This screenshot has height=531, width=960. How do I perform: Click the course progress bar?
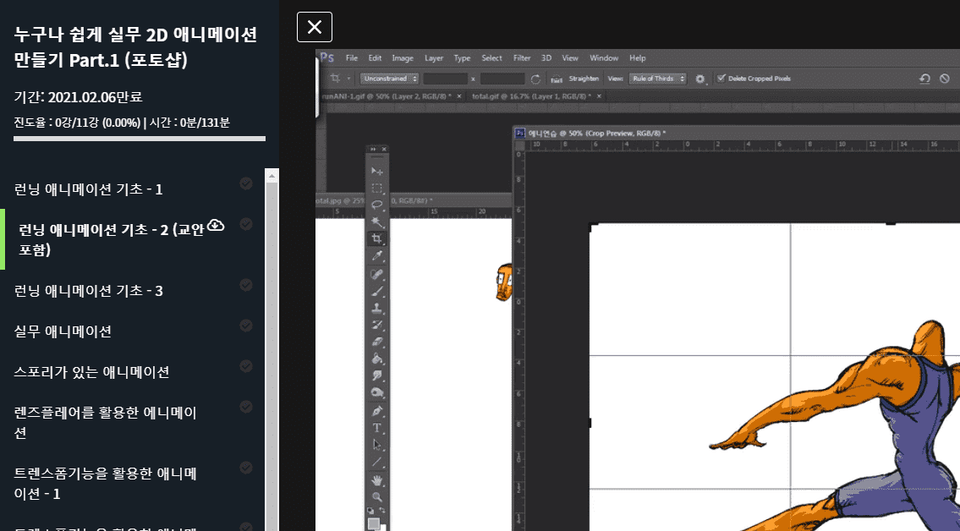pyautogui.click(x=140, y=138)
